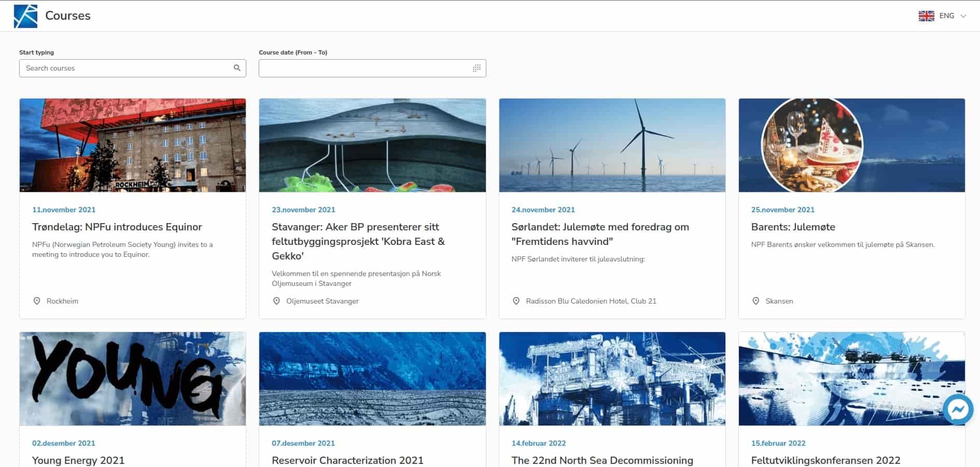This screenshot has height=467, width=980.
Task: Click the location pin next to Rockheim
Action: [x=37, y=301]
